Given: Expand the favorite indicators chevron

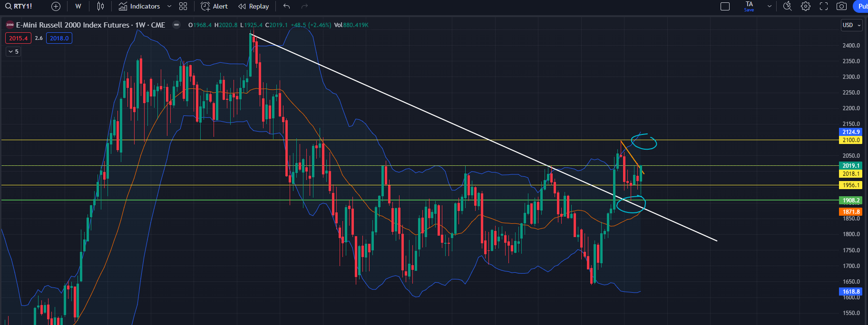Looking at the screenshot, I should click(169, 6).
